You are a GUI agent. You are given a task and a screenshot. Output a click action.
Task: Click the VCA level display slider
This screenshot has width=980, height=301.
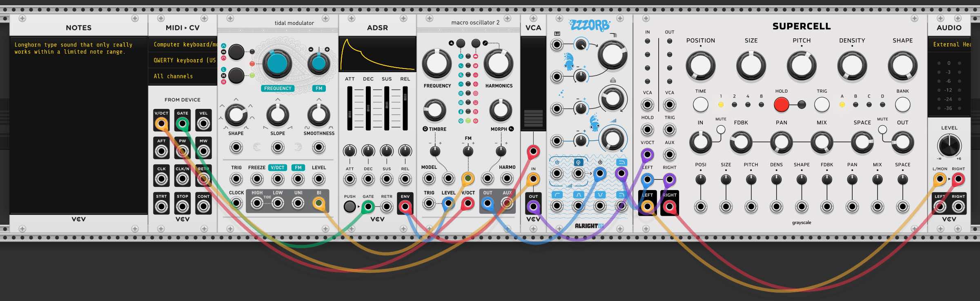(x=533, y=84)
